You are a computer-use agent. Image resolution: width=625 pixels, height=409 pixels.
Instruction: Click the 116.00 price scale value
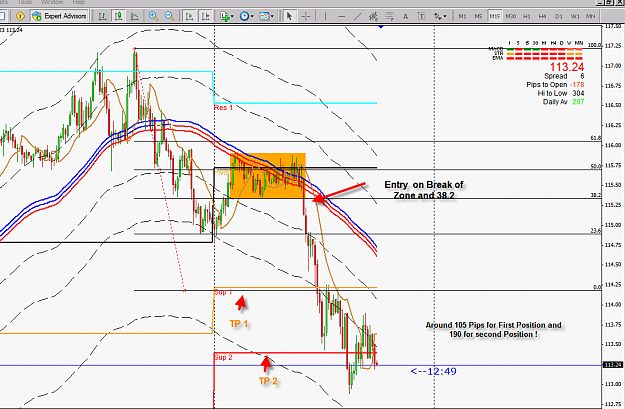[613, 145]
